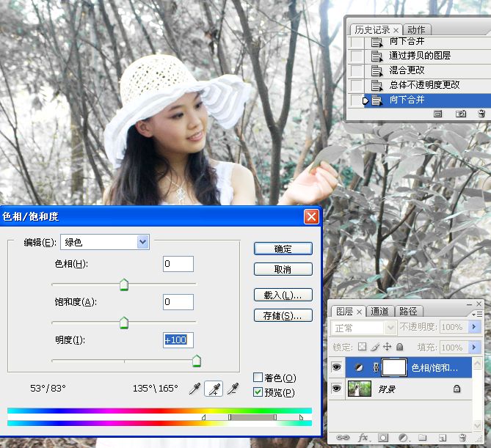This screenshot has width=491, height=448.
Task: Hide the 色相/饱和 adjustment layer
Action: tap(337, 367)
